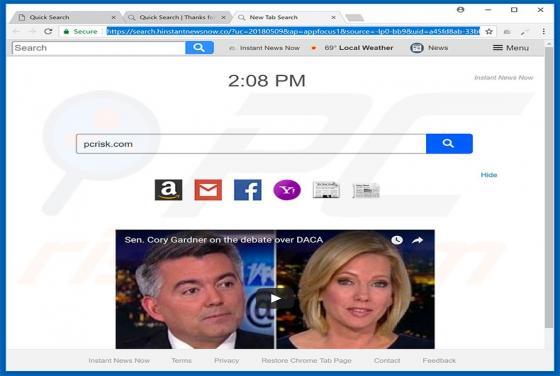Open the Privacy footer link
This screenshot has height=376, width=560.
pos(226,361)
